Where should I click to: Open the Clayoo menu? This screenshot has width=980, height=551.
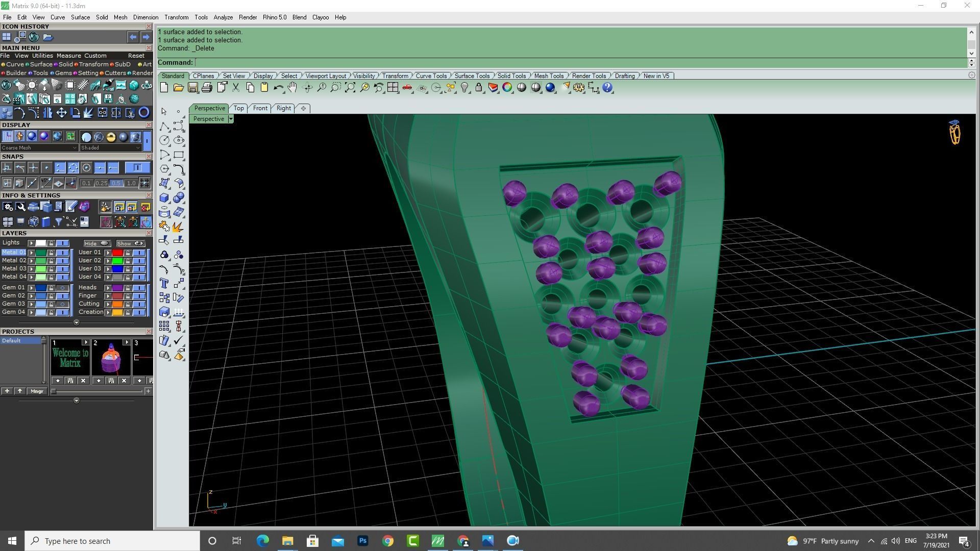point(321,17)
